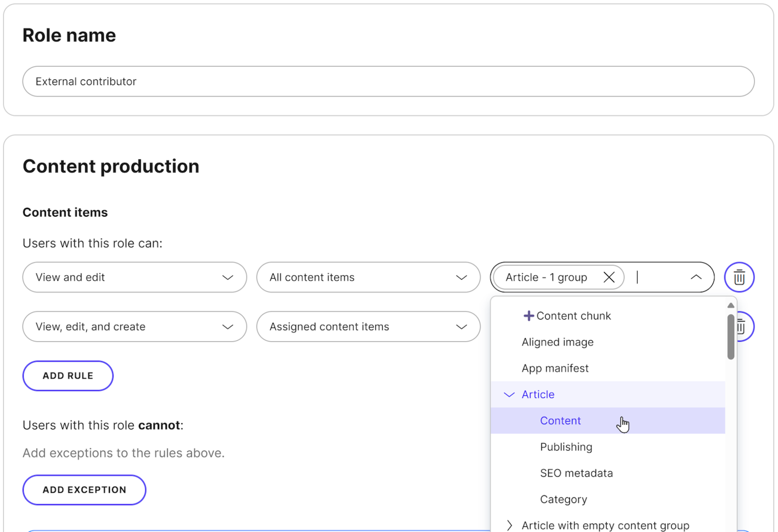778x532 pixels.
Task: Click the ADD EXCEPTION button
Action: (x=84, y=489)
